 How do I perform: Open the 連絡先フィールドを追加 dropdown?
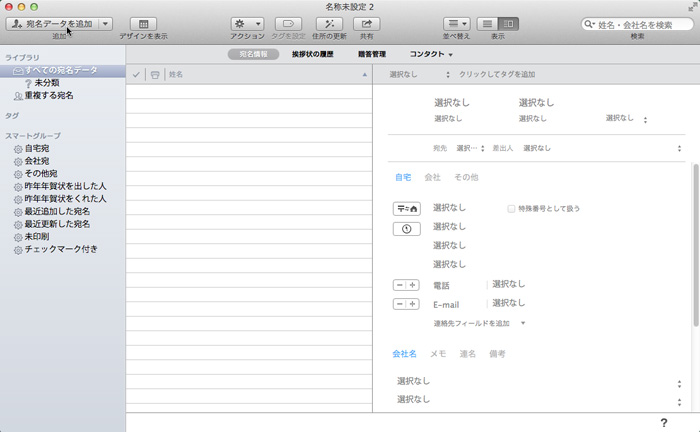tap(479, 324)
